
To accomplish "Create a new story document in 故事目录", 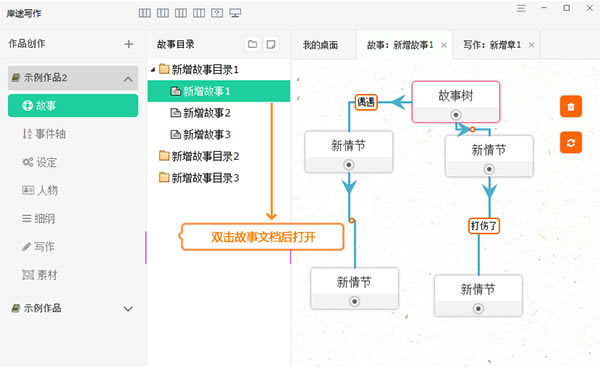I will 271,44.
